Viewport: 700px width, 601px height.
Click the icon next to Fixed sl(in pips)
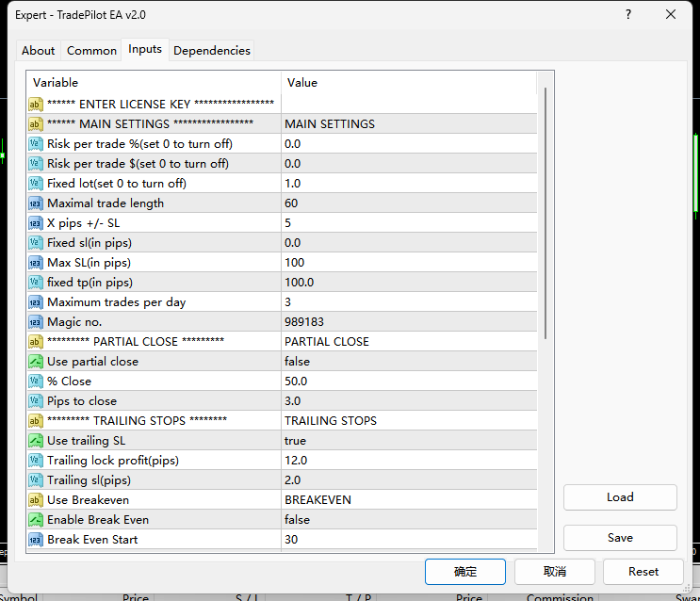[x=36, y=242]
